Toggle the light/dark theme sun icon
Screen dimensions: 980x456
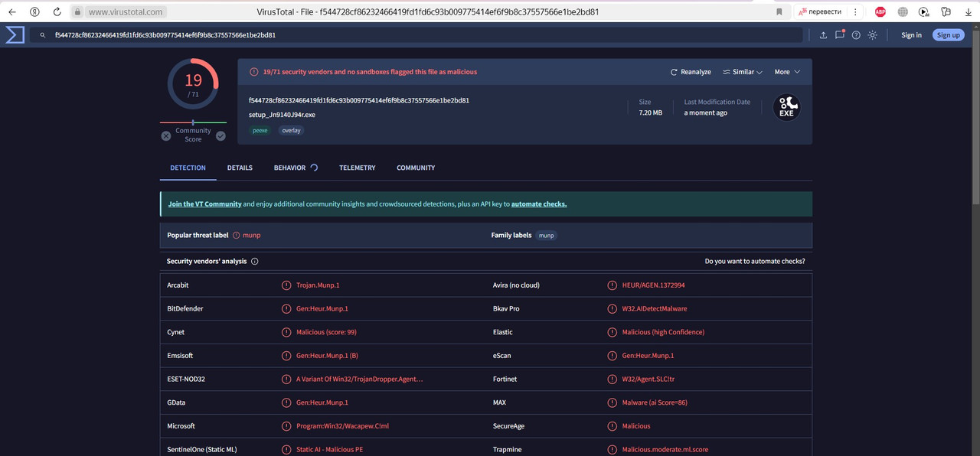coord(872,35)
